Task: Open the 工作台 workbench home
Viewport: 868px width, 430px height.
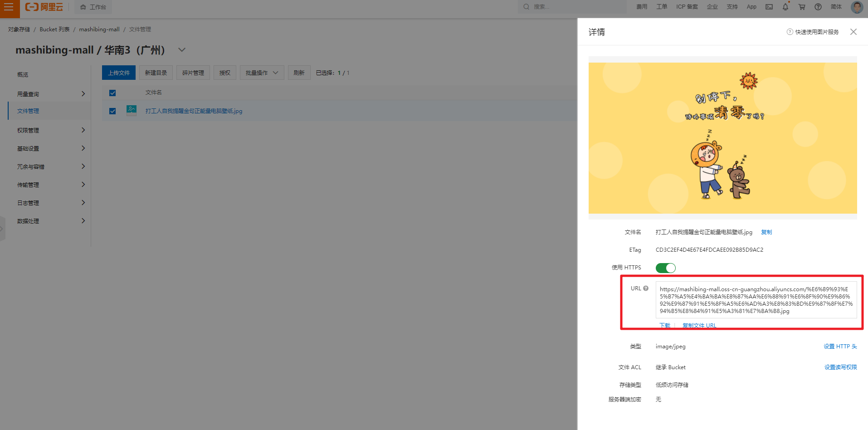Action: [x=93, y=7]
